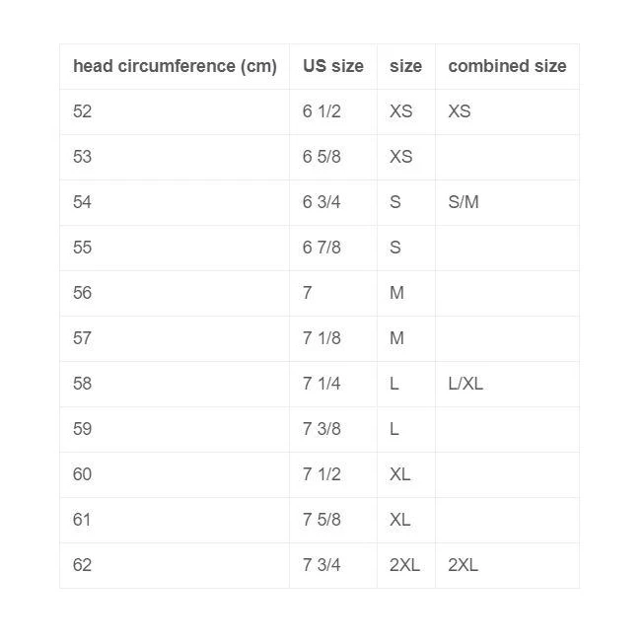Click the 7 1/8 US size cell
The height and width of the screenshot is (644, 644).
(322, 338)
